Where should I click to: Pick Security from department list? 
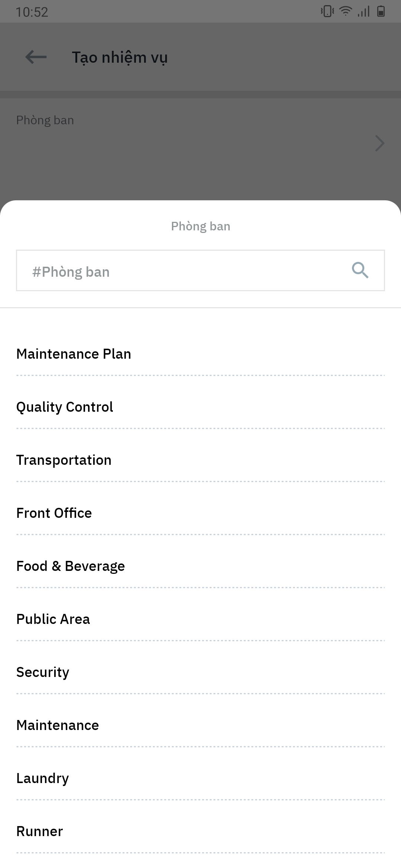pyautogui.click(x=43, y=672)
